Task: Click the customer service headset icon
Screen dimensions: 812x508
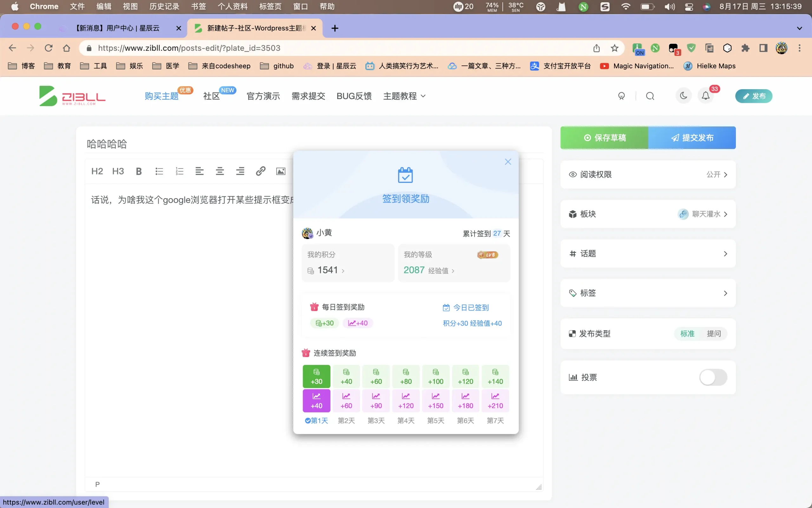Action: coord(621,96)
